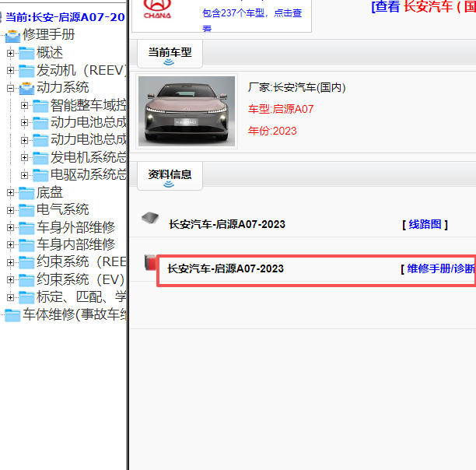
Task: Select the 底盘 tree item label
Action: (x=50, y=192)
